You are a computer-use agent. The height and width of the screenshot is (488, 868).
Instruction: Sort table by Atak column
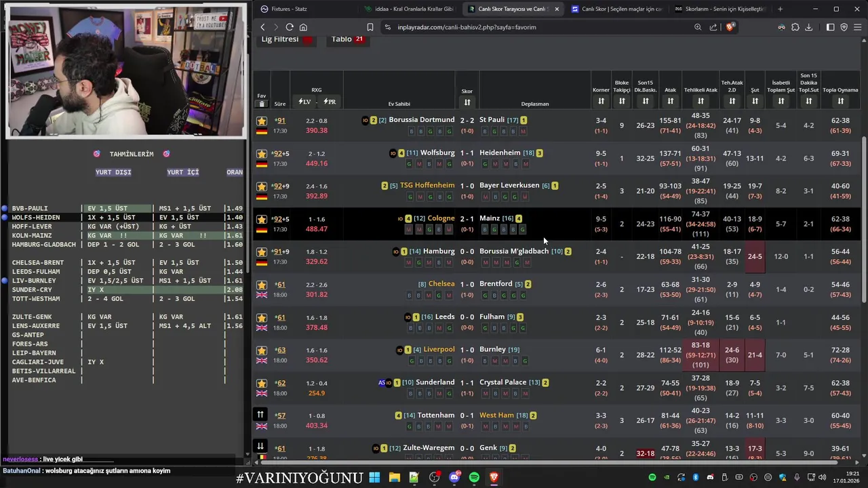click(x=670, y=101)
